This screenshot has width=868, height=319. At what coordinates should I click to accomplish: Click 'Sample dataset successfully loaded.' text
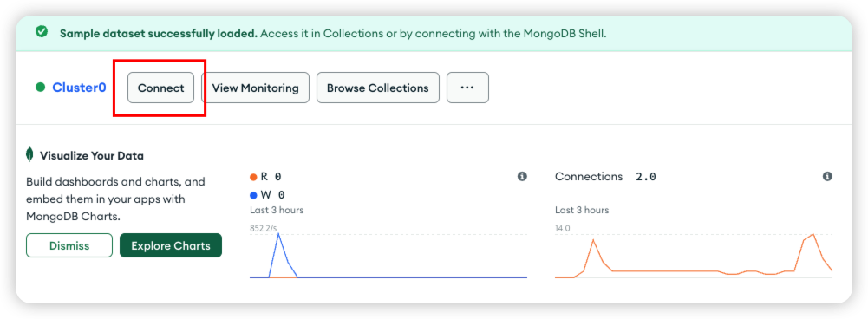click(x=159, y=33)
